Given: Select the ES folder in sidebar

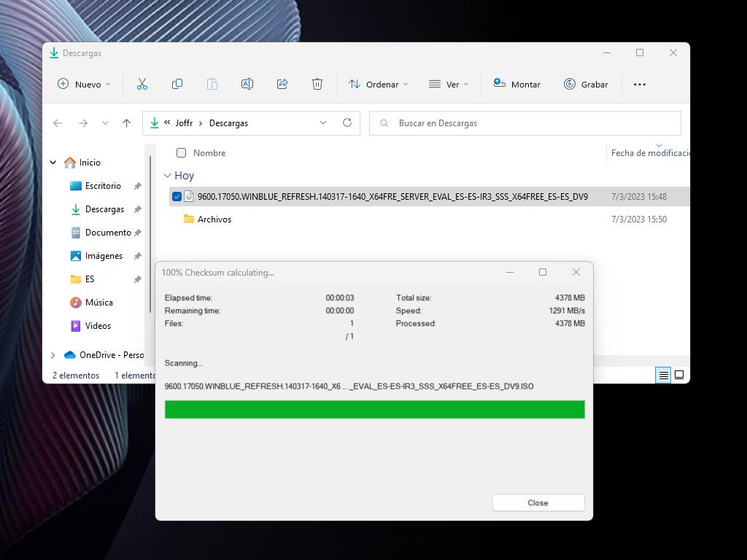Looking at the screenshot, I should (x=90, y=279).
